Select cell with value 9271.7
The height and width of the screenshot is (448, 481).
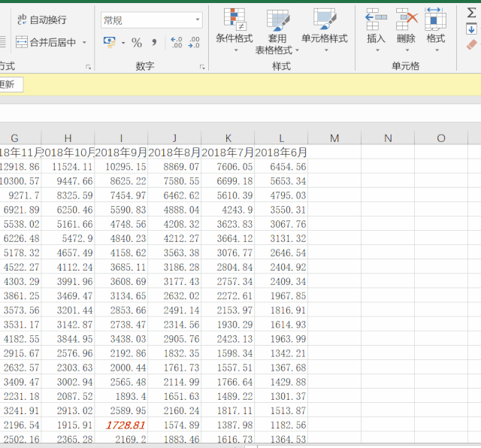tap(20, 195)
